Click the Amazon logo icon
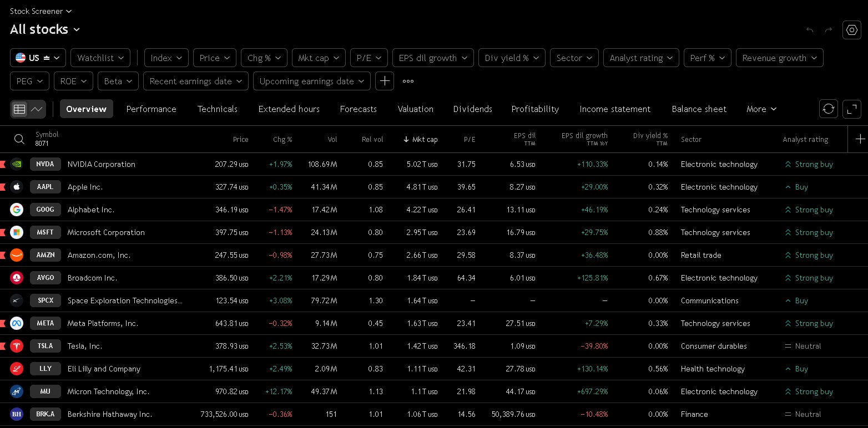This screenshot has height=428, width=868. [17, 255]
